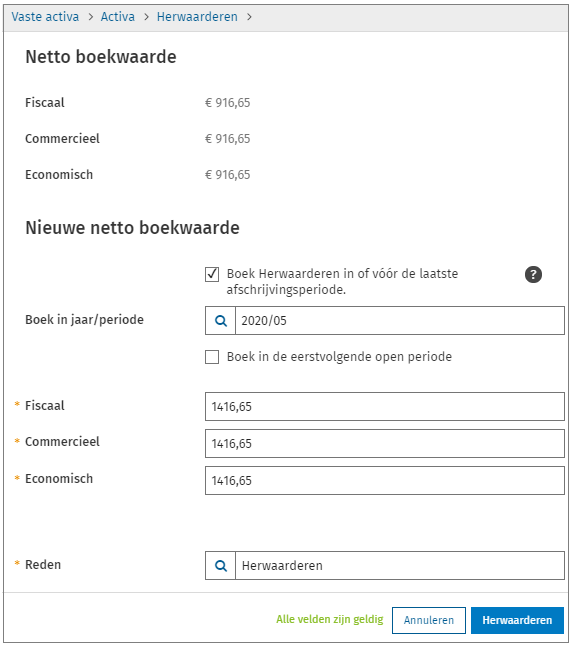Click into the new Economisch value field

(x=385, y=480)
